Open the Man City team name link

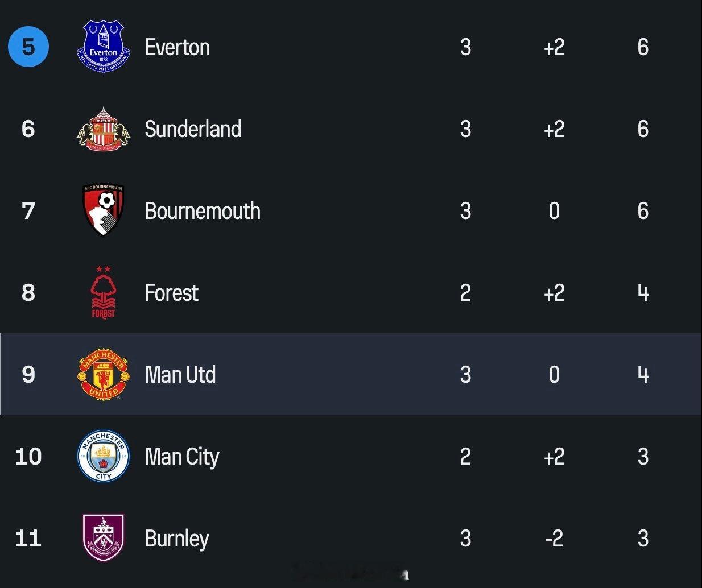pos(182,457)
